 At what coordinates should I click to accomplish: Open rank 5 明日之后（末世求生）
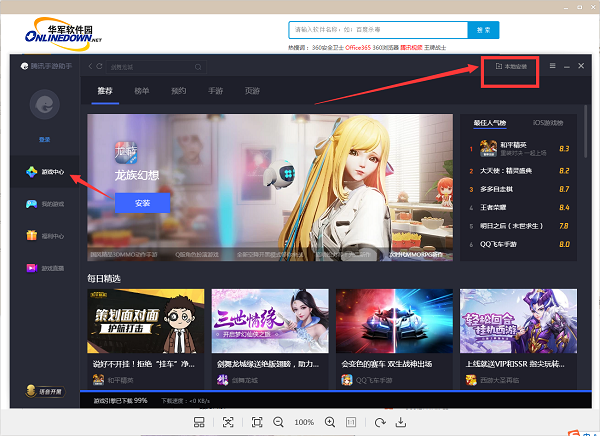[512, 226]
